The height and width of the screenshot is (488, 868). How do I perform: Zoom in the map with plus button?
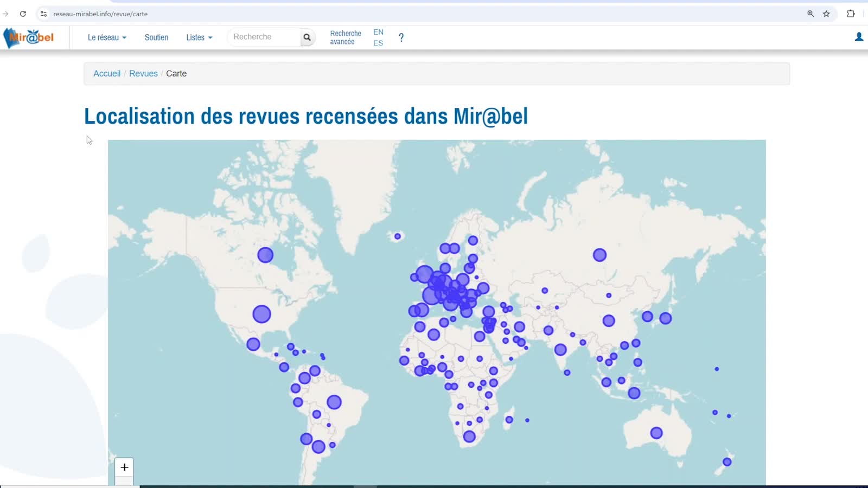point(124,467)
